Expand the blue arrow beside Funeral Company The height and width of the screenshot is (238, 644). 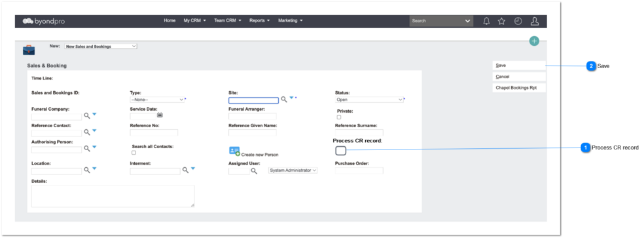point(94,114)
